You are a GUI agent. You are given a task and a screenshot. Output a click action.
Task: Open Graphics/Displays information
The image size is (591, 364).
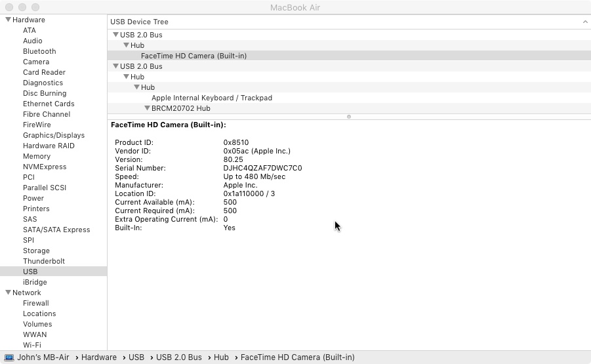click(x=54, y=135)
